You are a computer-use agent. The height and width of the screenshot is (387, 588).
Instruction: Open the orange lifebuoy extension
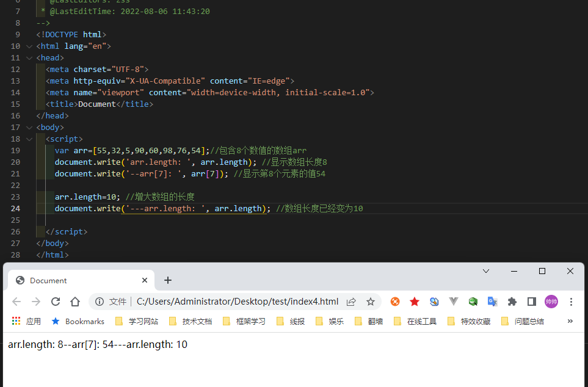[395, 302]
